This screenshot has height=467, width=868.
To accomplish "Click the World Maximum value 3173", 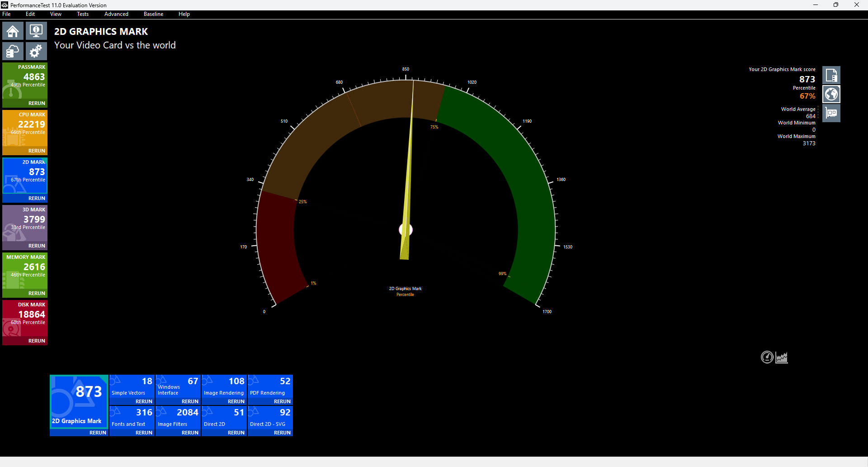I will [x=809, y=143].
